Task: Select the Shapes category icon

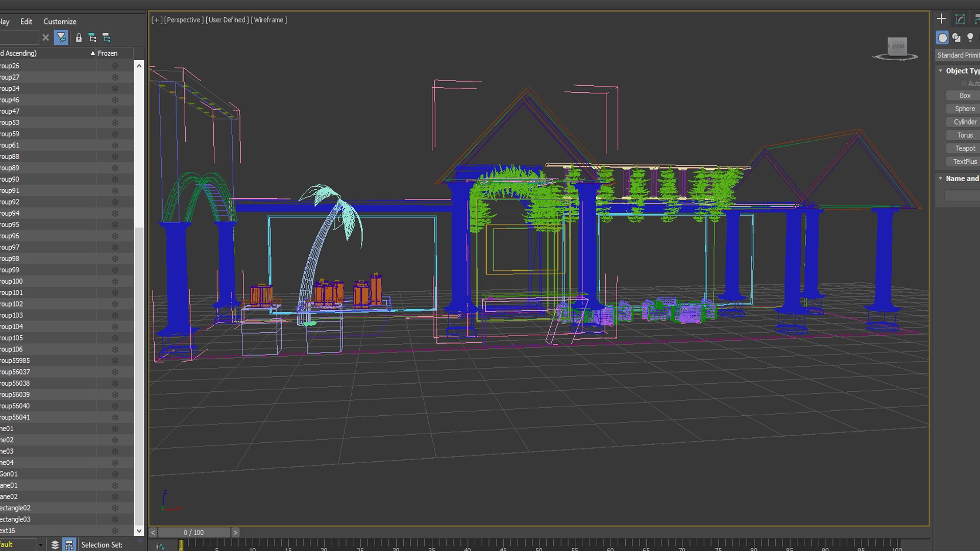Action: (x=957, y=38)
